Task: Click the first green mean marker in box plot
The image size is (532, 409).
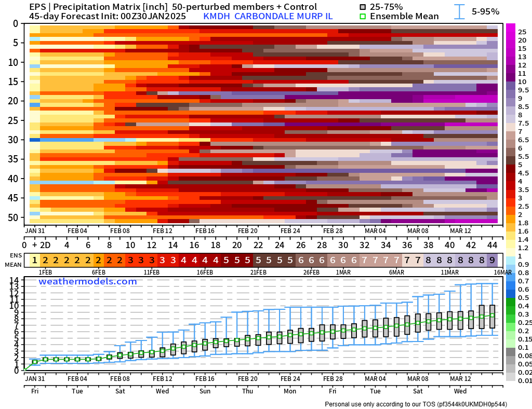Action: pos(35,362)
